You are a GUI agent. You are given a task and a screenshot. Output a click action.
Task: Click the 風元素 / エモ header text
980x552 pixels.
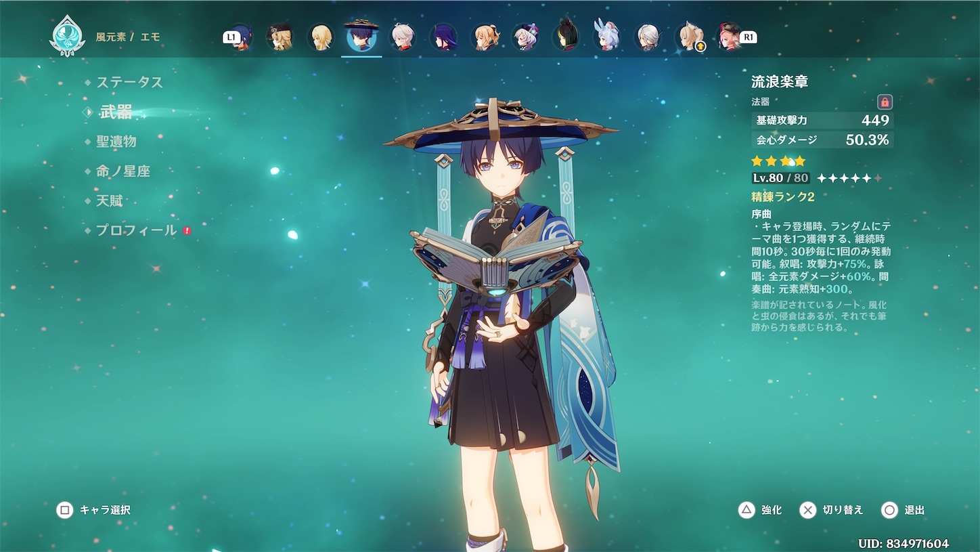pyautogui.click(x=128, y=37)
